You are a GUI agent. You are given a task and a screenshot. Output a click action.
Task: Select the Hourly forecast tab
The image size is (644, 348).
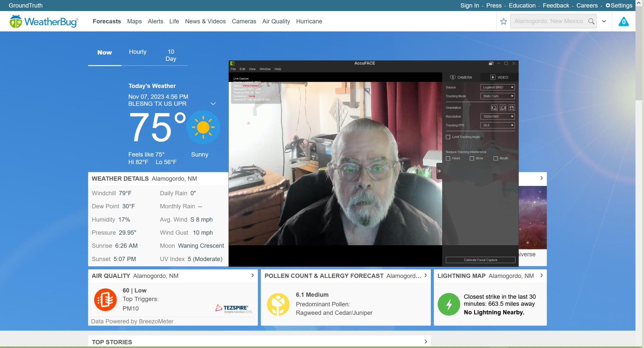[x=137, y=52]
